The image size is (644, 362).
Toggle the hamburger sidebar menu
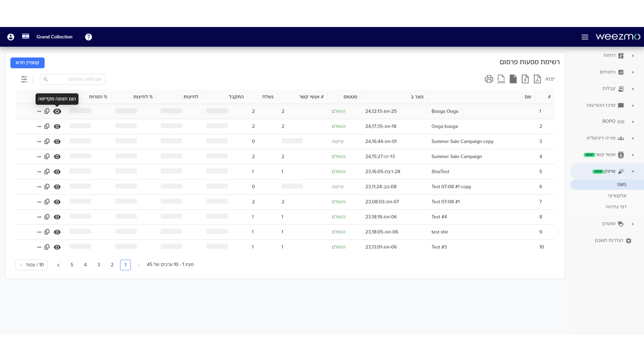(x=585, y=37)
